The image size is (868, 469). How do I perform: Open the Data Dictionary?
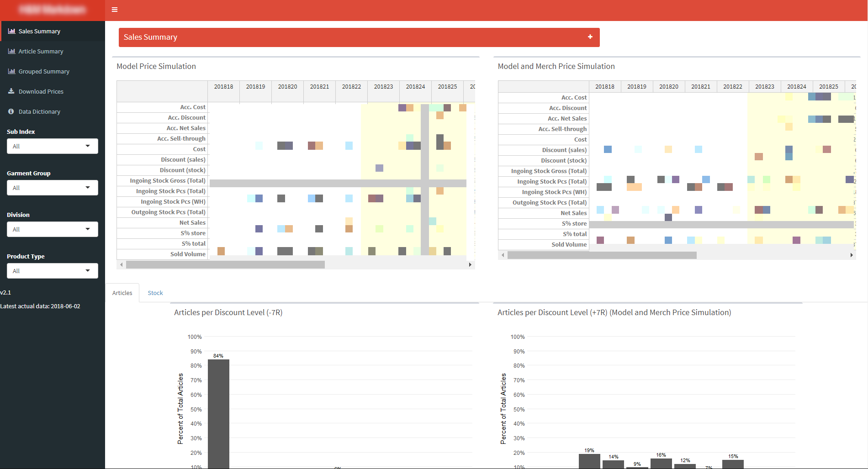(53, 111)
